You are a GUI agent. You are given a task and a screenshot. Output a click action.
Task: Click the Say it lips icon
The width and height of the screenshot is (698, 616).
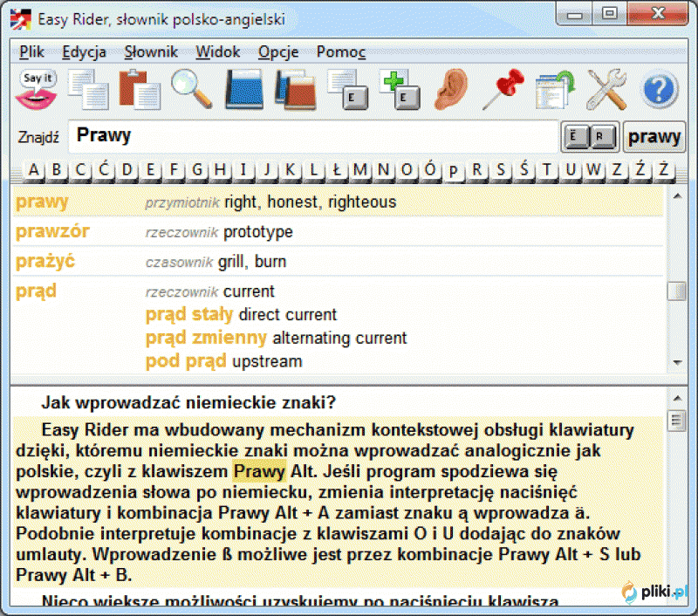click(37, 90)
